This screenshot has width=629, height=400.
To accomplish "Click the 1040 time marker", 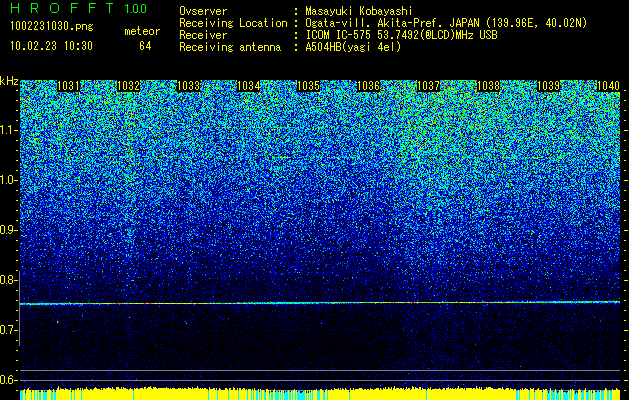I will coord(609,86).
